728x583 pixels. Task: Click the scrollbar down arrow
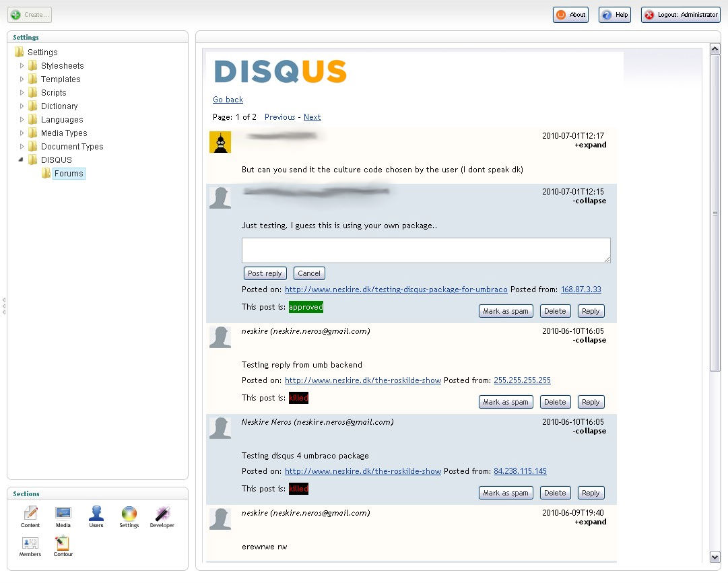(x=715, y=557)
